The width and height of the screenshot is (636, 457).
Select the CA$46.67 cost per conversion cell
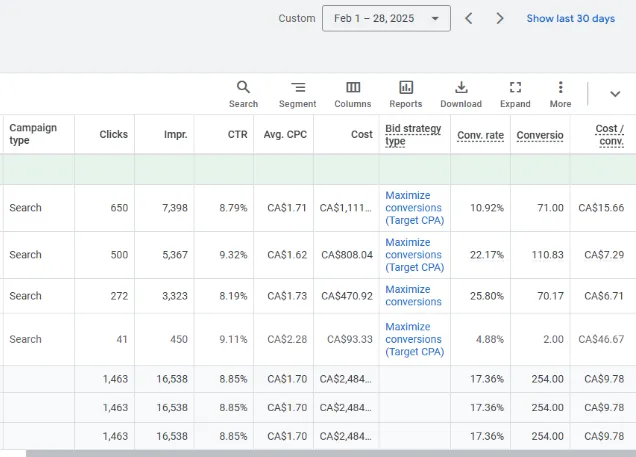pos(601,339)
